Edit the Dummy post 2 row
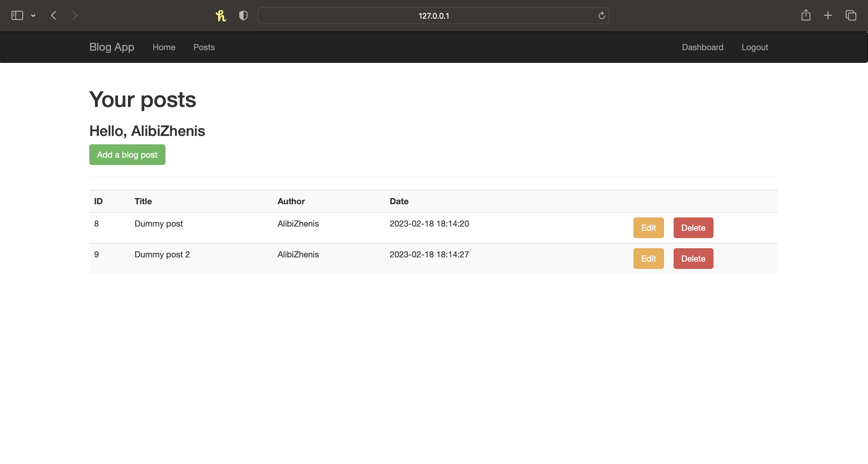 coord(648,259)
